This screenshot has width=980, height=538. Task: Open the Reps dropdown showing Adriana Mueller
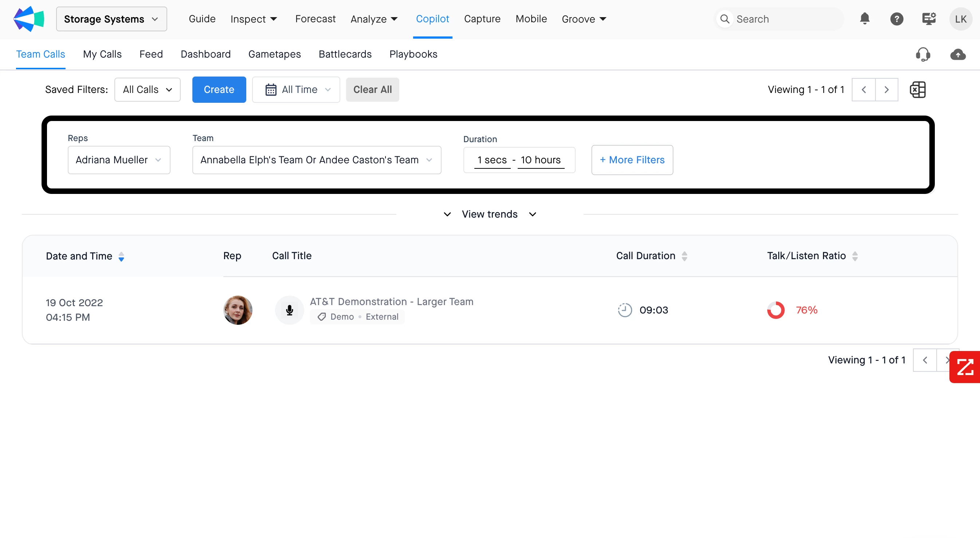coord(119,160)
